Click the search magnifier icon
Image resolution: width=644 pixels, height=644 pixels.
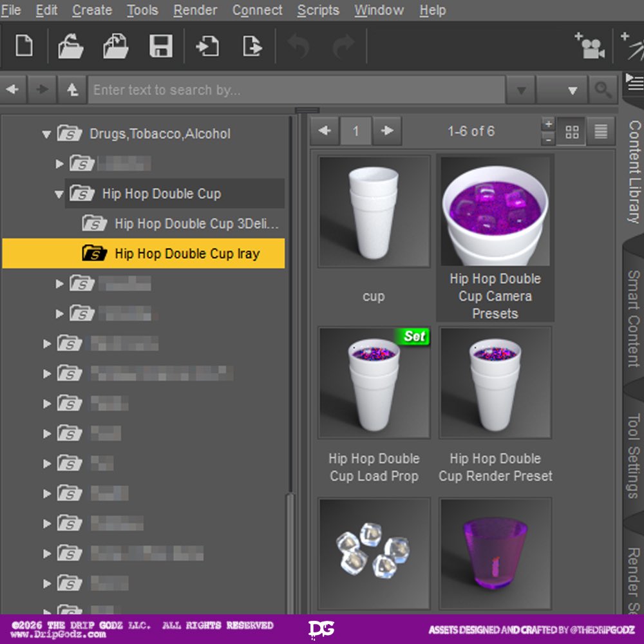coord(603,89)
